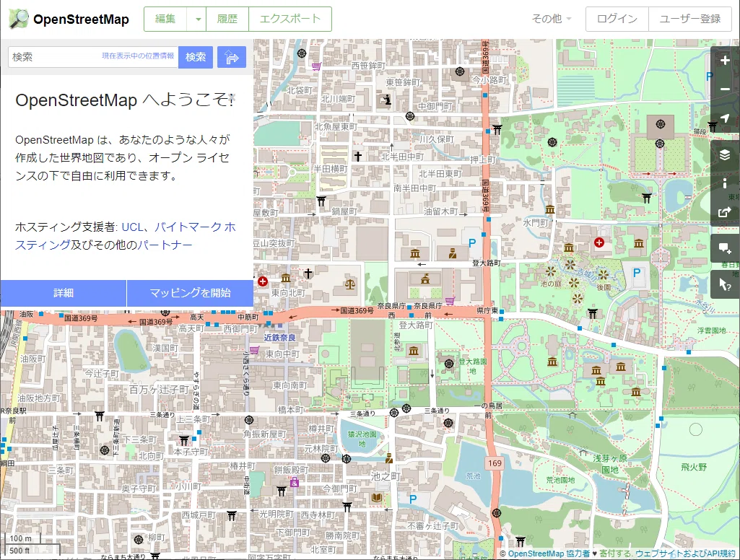Click the courthouse scales icon
Image resolution: width=740 pixels, height=560 pixels.
pyautogui.click(x=349, y=284)
